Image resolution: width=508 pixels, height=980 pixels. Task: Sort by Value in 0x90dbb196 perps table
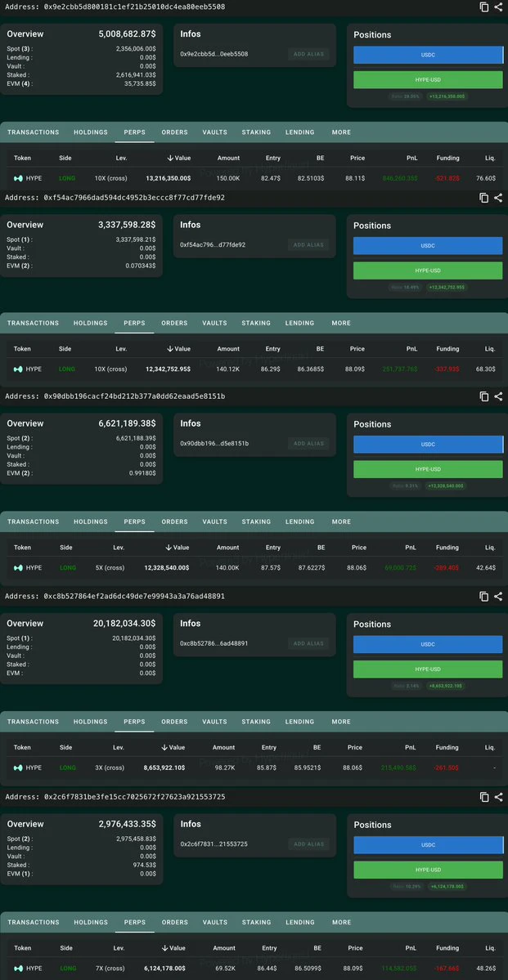[177, 548]
